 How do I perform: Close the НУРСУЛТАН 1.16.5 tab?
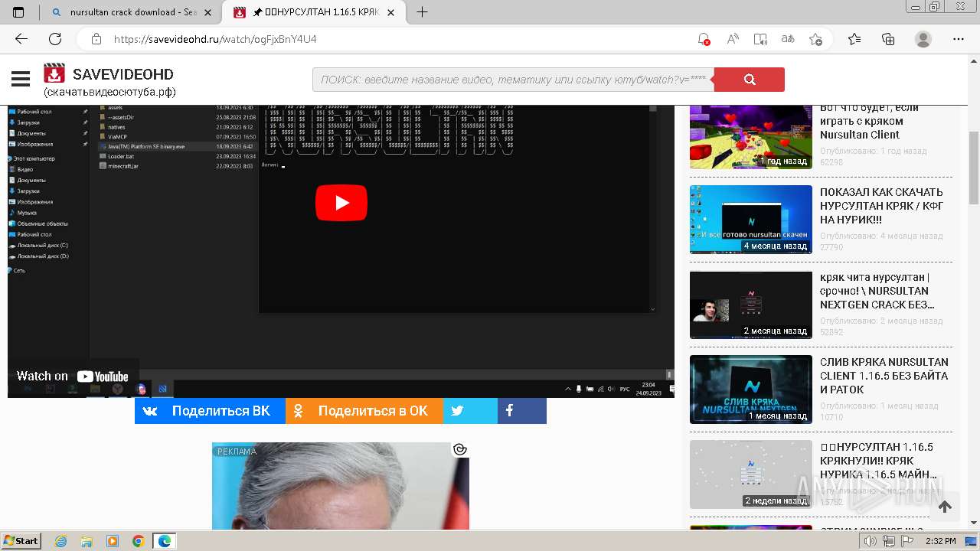click(391, 12)
